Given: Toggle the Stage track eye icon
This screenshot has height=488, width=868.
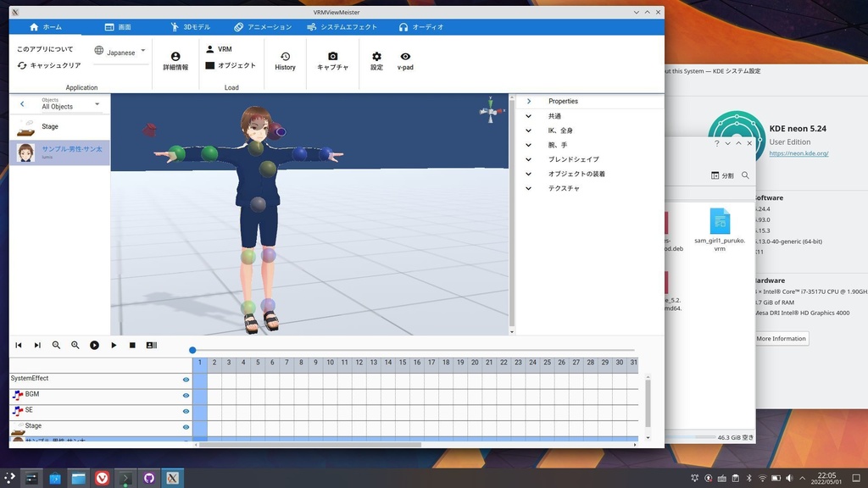Looking at the screenshot, I should (186, 426).
